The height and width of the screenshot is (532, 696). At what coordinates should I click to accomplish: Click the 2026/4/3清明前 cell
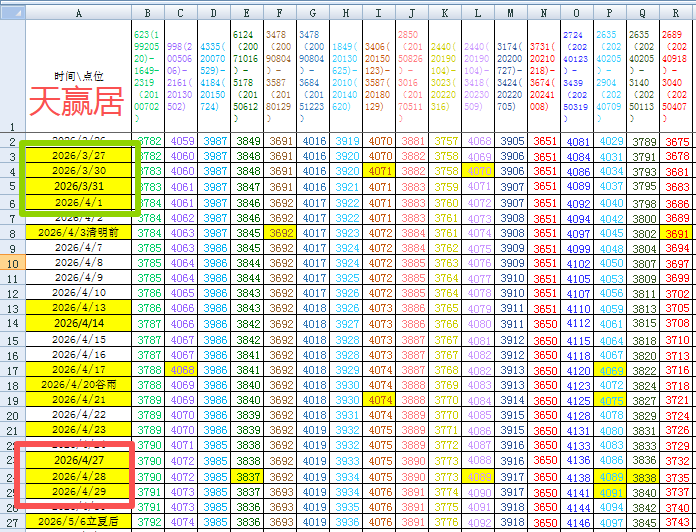coord(79,232)
